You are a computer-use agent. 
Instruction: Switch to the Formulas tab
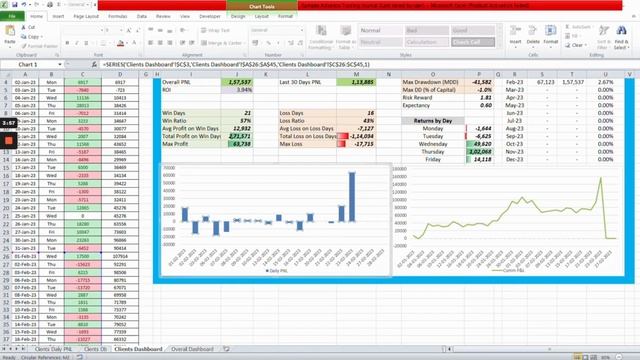(x=118, y=16)
